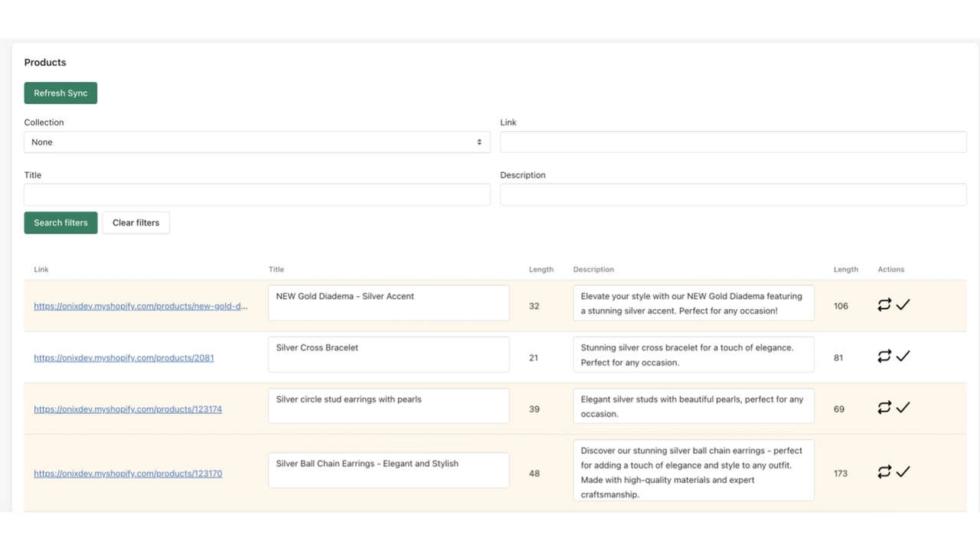The width and height of the screenshot is (980, 551).
Task: Edit description starting 'Stunning silver cross bracelet'
Action: point(694,354)
